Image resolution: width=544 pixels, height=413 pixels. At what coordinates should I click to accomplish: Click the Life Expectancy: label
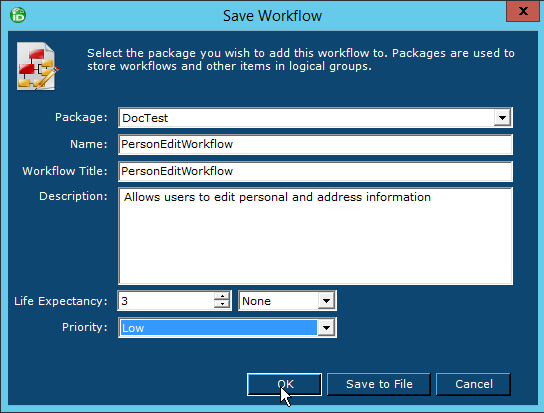(61, 301)
